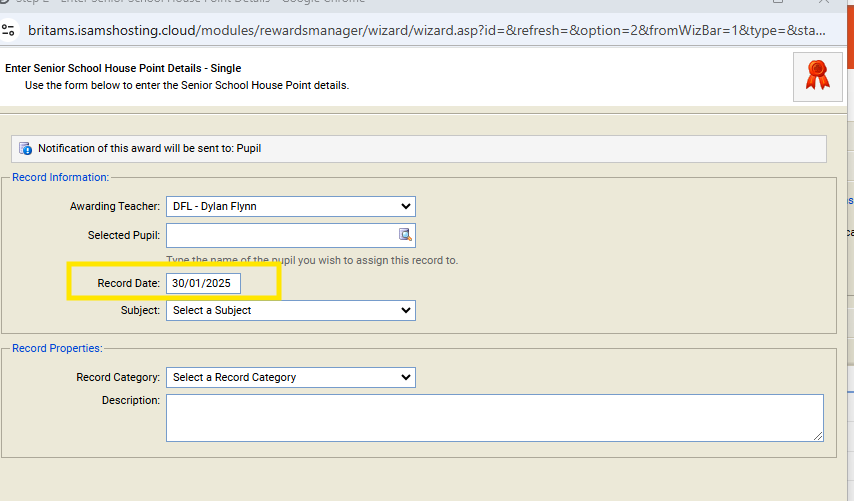This screenshot has width=854, height=501.
Task: Click the Record Information section legend
Action: 60,177
